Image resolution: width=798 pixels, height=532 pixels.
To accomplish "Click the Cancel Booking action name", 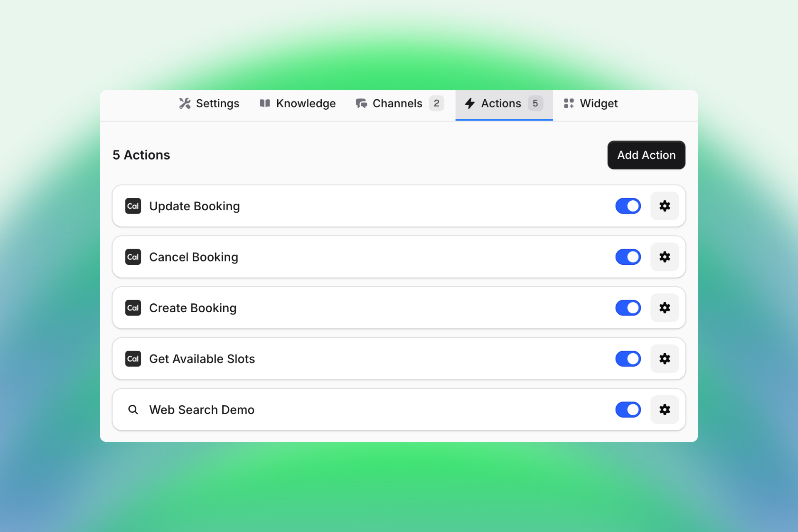I will point(194,257).
